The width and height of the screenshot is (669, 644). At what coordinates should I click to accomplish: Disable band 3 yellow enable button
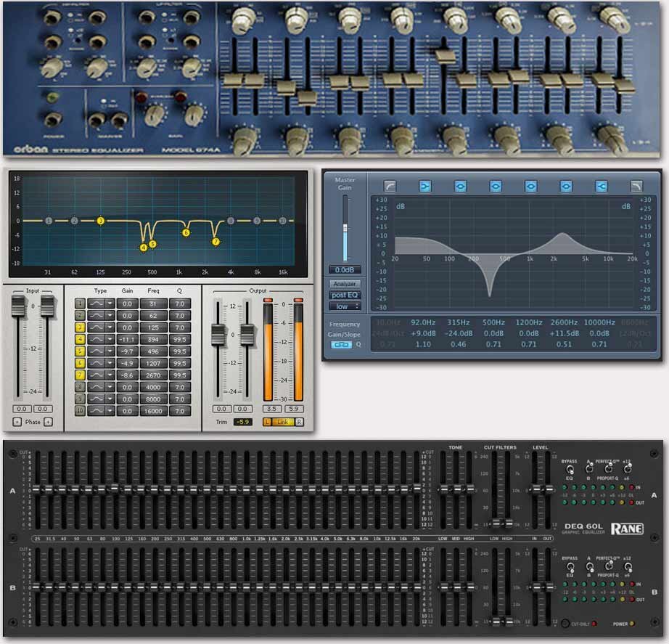(80, 327)
